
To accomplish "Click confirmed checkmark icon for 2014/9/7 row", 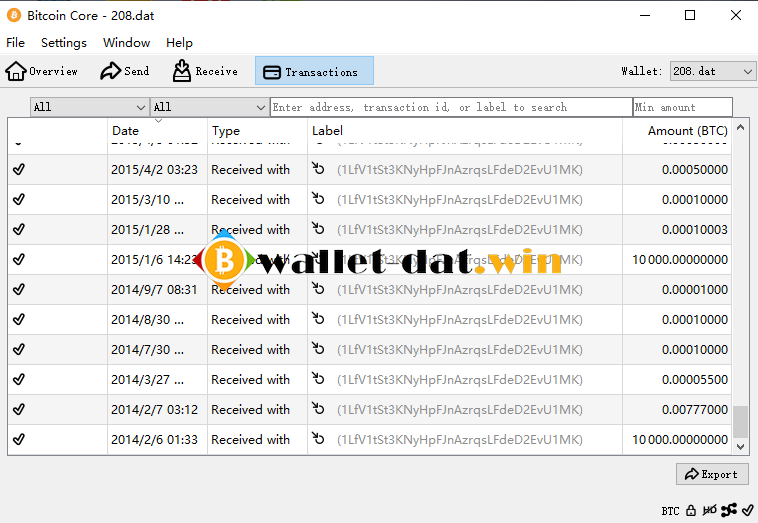I will (19, 289).
